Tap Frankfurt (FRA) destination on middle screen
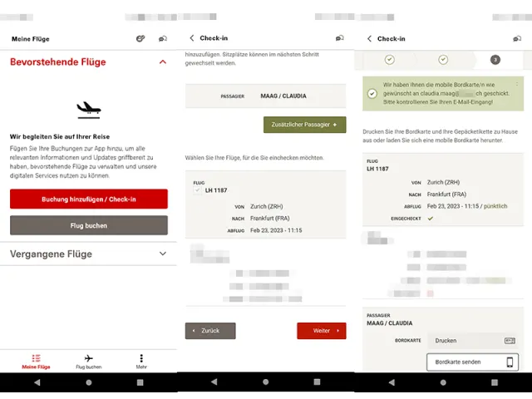The width and height of the screenshot is (532, 399). 270,218
